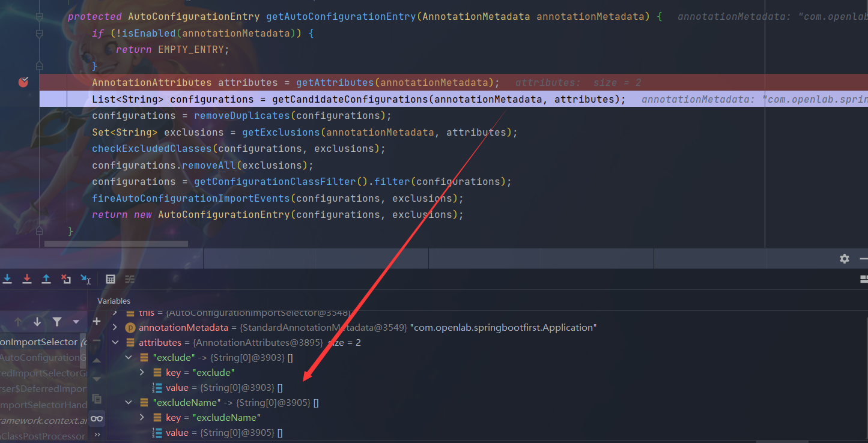Click the return new AutoConfigurationEntry line
This screenshot has width=868, height=443.
[x=278, y=214]
